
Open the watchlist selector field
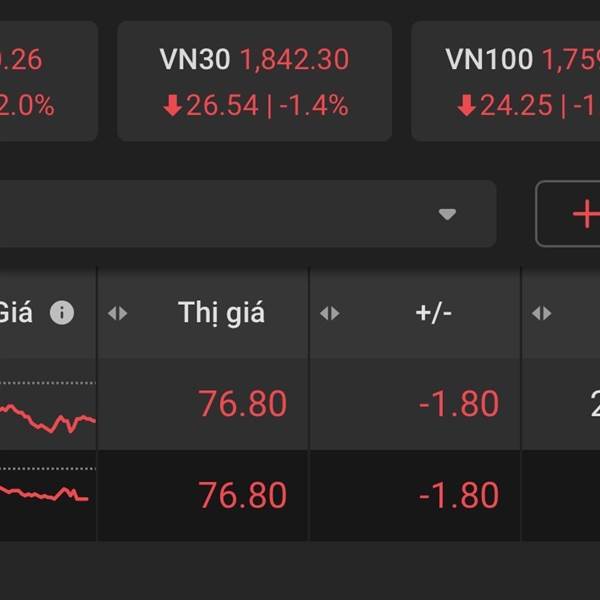click(x=240, y=214)
